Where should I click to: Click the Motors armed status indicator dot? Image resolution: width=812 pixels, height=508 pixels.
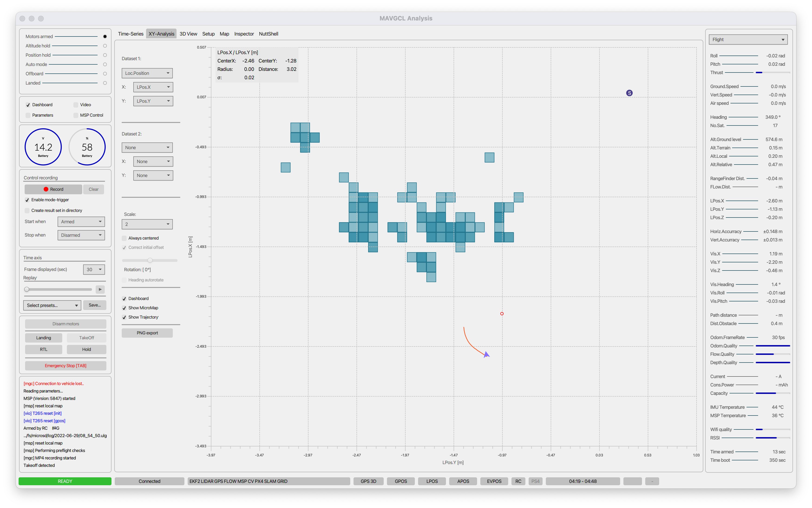pyautogui.click(x=105, y=37)
